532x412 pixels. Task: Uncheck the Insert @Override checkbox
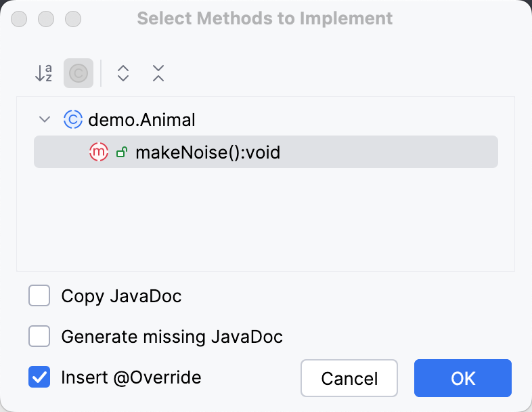[39, 377]
